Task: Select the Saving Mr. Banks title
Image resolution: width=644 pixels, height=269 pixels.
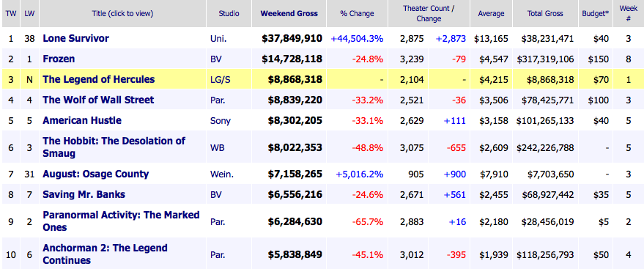Action: tap(84, 194)
